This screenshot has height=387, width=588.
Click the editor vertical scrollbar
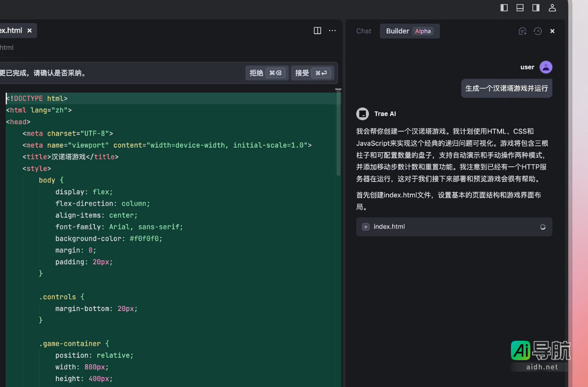click(x=338, y=133)
